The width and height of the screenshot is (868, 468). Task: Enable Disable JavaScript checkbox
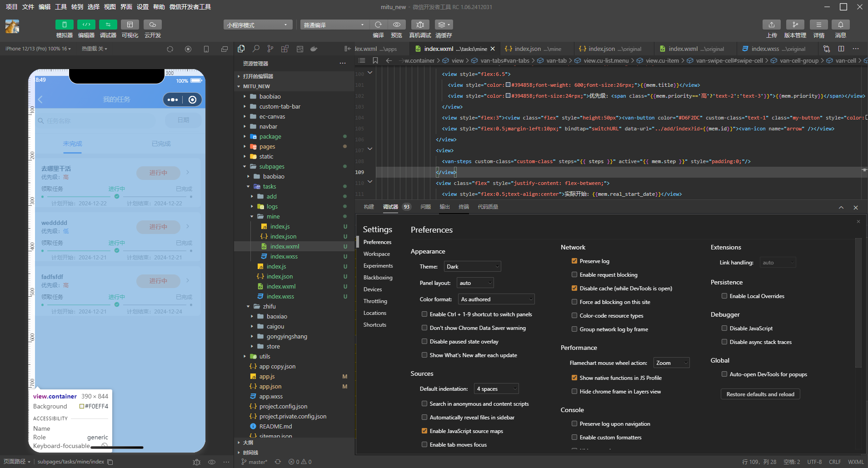pos(724,329)
